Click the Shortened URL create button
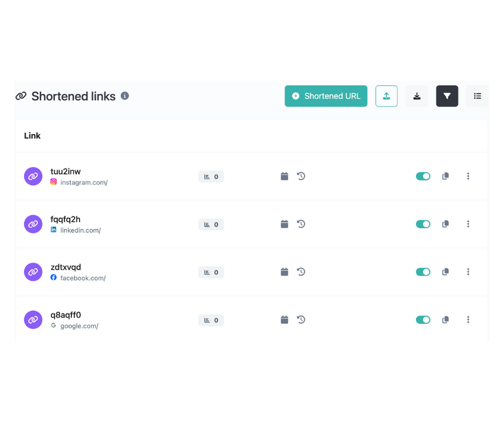This screenshot has width=504, height=423. [x=325, y=96]
